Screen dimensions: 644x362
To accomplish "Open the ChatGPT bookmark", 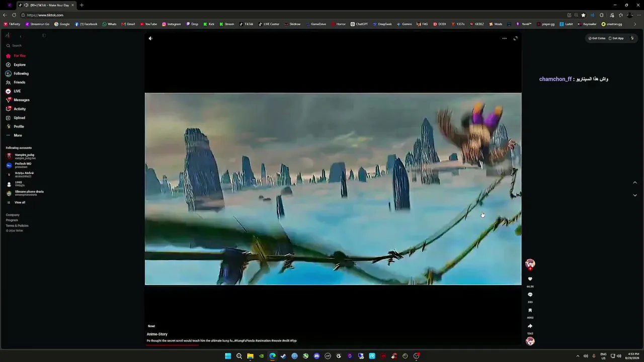I will click(359, 24).
